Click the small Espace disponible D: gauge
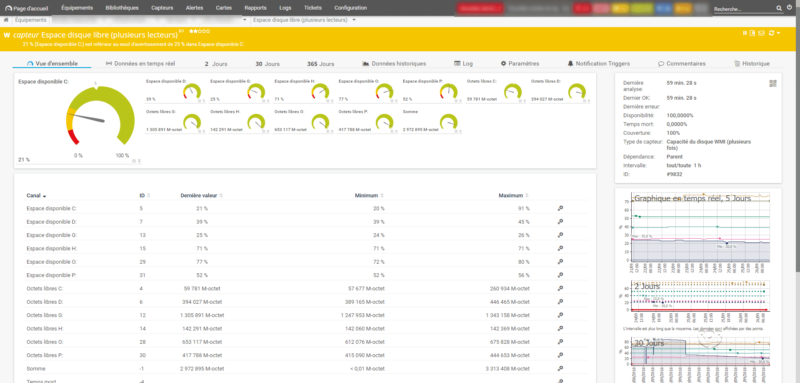800x383 pixels. (192, 92)
